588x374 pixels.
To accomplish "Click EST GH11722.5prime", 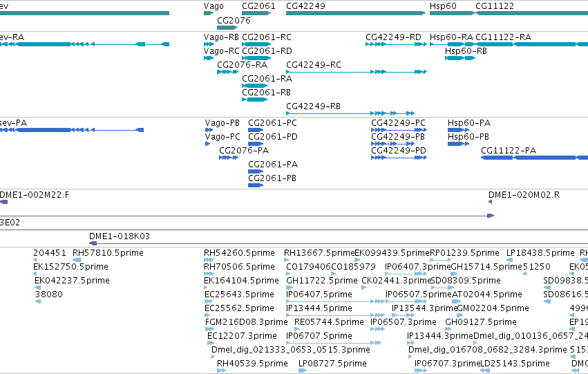I will pyautogui.click(x=322, y=281).
